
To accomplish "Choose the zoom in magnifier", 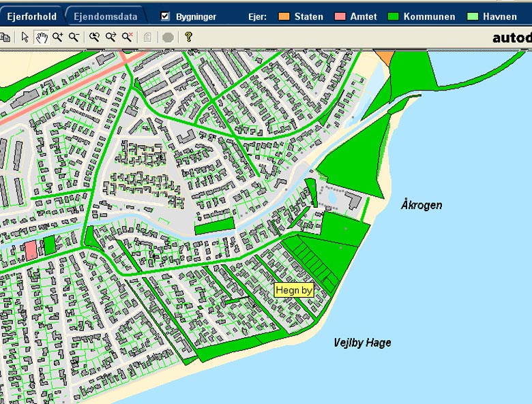I will click(58, 37).
